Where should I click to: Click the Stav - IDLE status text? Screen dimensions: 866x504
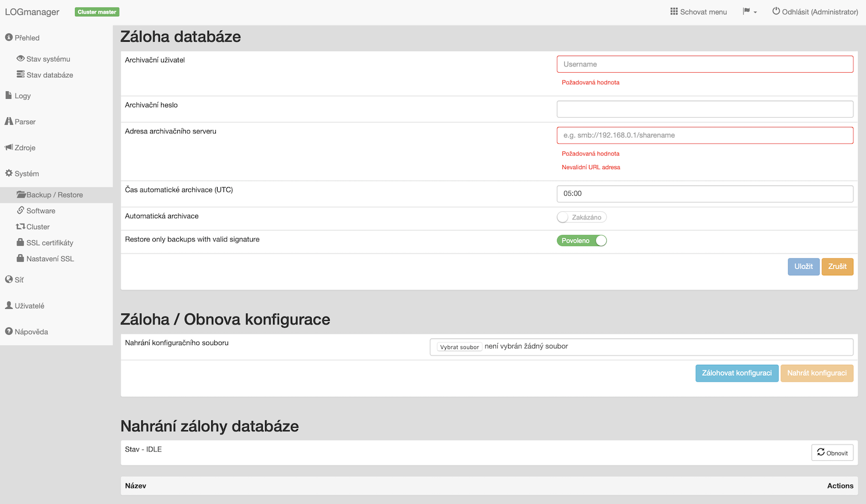143,449
